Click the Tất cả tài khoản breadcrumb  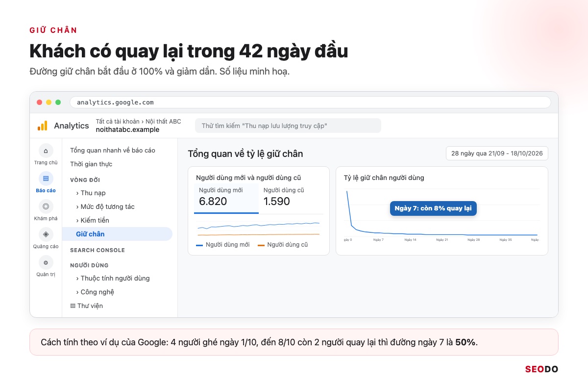[x=118, y=122]
